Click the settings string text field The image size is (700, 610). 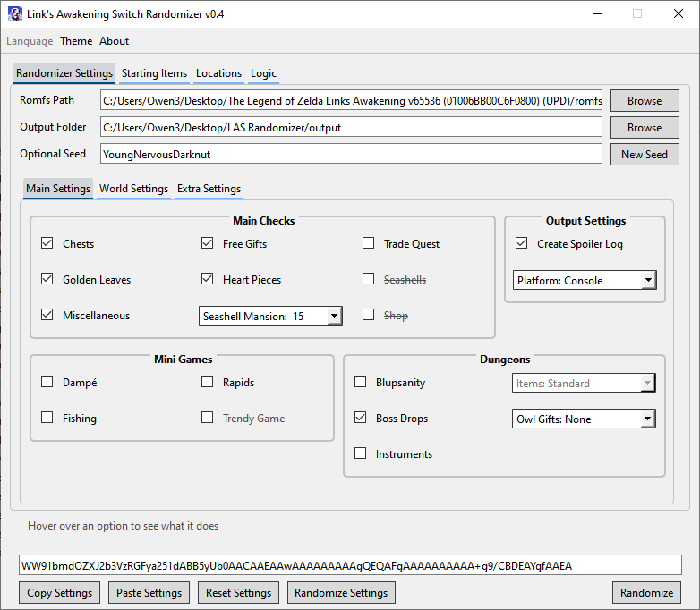tap(350, 566)
